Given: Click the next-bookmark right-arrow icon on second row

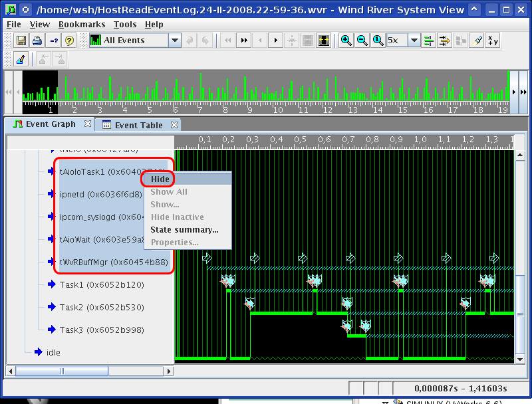Looking at the screenshot, I should tap(59, 59).
